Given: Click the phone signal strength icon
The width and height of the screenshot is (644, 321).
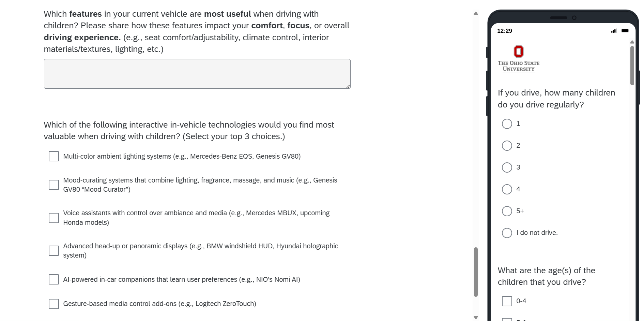Looking at the screenshot, I should coord(614,31).
